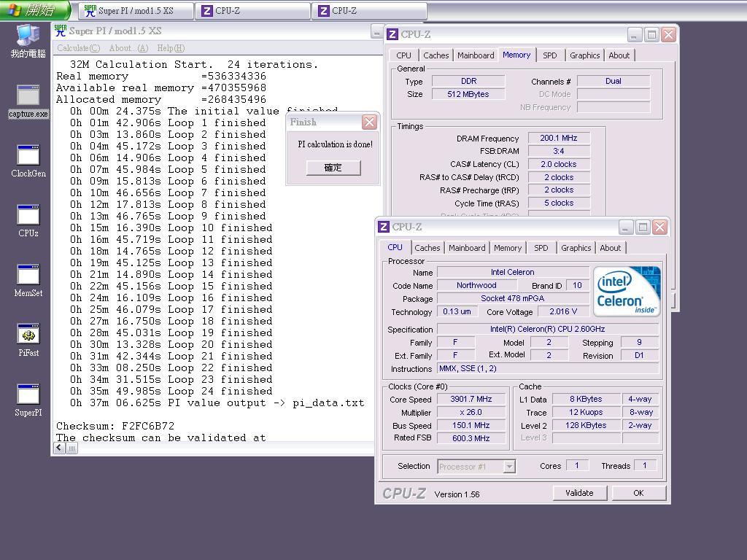
Task: Close the front CPU-Z window
Action: tap(659, 227)
